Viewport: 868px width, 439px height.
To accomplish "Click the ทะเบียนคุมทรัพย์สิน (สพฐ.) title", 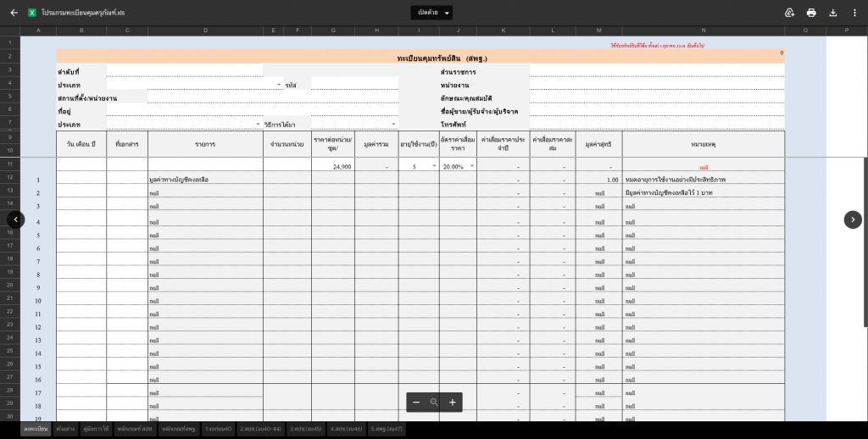I will pyautogui.click(x=442, y=58).
